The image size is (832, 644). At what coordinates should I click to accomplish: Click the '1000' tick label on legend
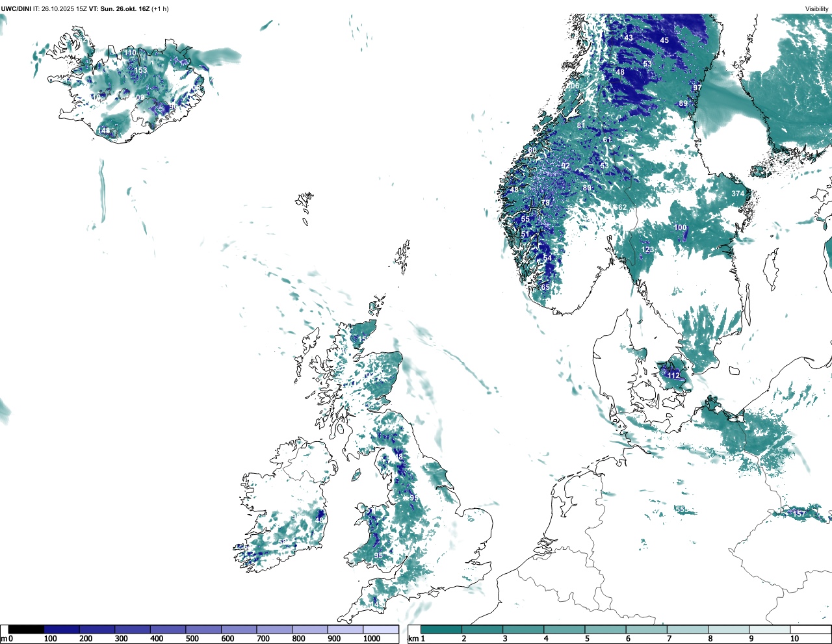click(372, 639)
